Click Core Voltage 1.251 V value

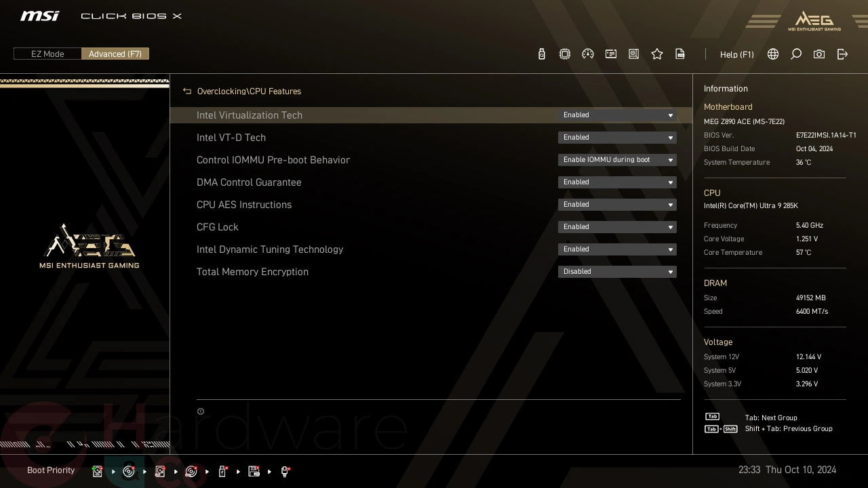tap(807, 239)
